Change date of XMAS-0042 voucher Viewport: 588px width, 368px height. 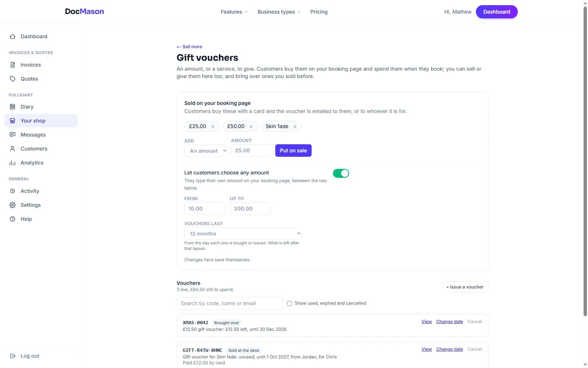(x=449, y=322)
